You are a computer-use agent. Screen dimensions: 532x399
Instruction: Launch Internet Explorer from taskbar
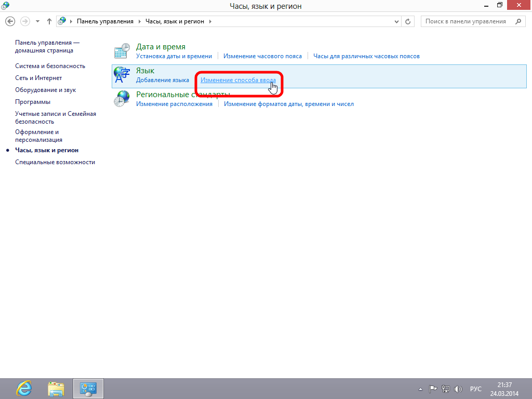(24, 389)
